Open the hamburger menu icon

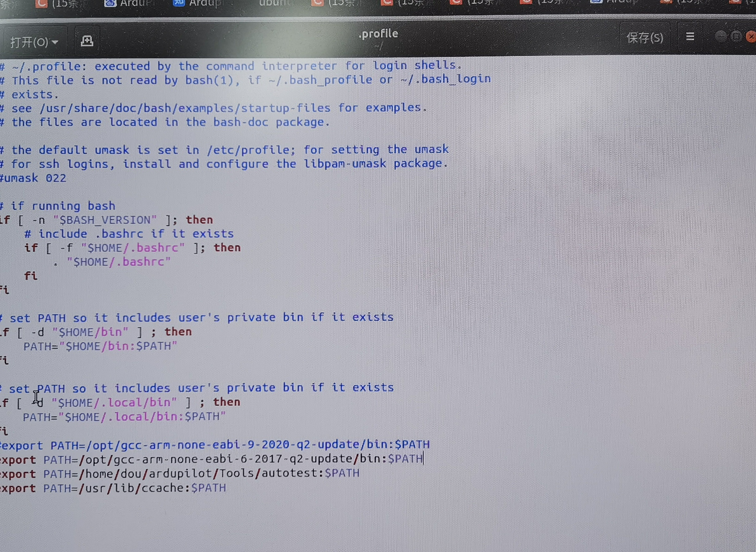pos(690,36)
